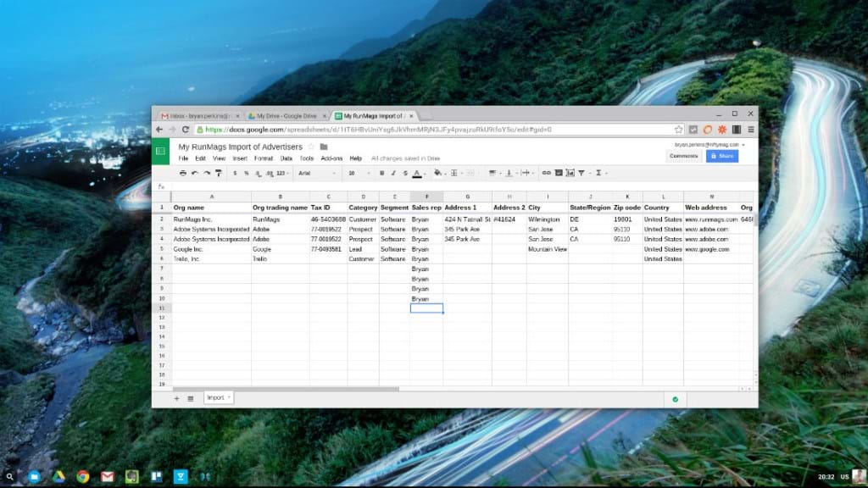Select the Mountain View cell
This screenshot has height=488, width=868.
coord(548,249)
